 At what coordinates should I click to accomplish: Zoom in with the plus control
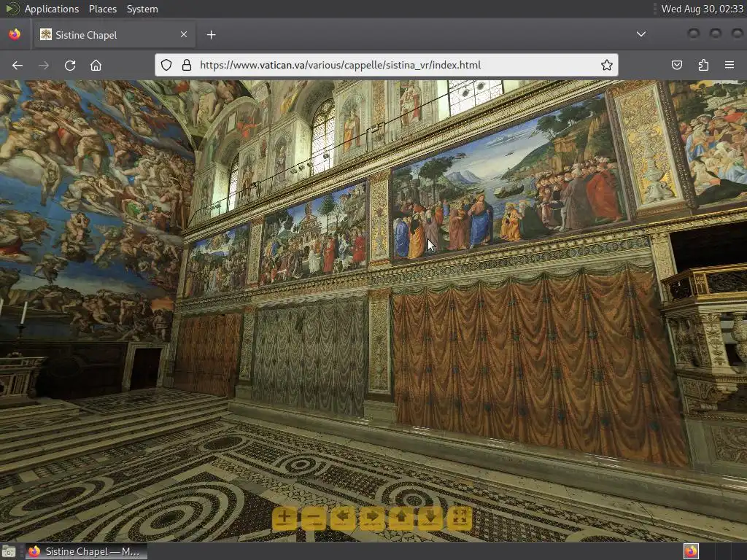(x=285, y=518)
